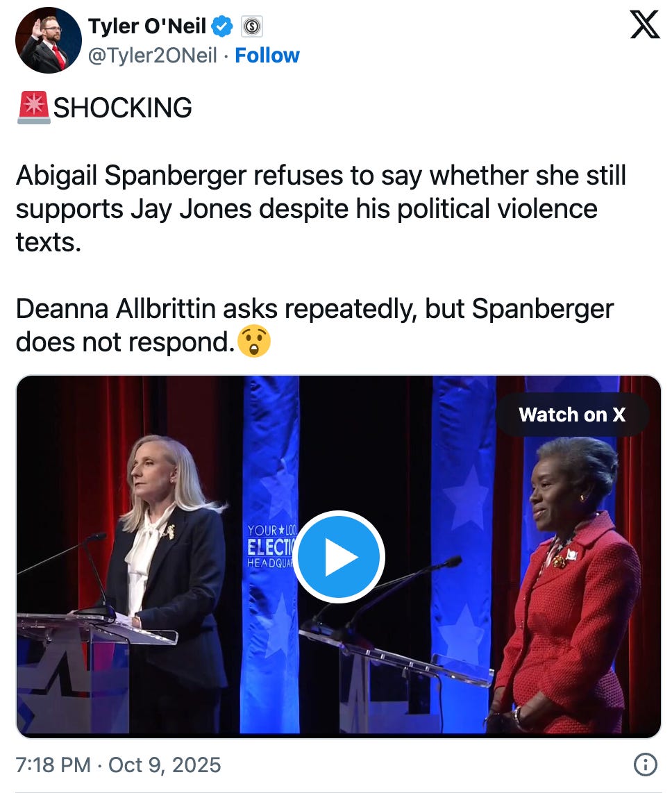The image size is (672, 793).
Task: Click the SHOCKING headline text
Action: (122, 108)
